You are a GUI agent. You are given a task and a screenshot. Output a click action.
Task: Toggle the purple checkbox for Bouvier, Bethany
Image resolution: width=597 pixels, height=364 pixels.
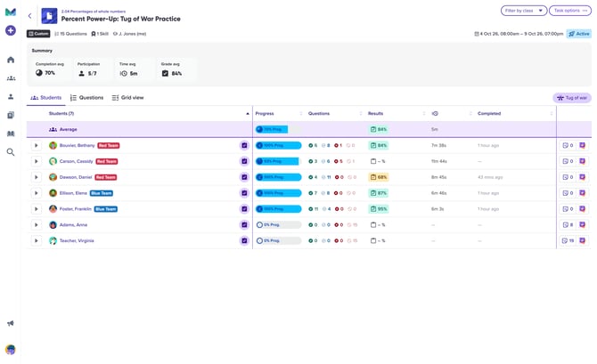click(244, 145)
